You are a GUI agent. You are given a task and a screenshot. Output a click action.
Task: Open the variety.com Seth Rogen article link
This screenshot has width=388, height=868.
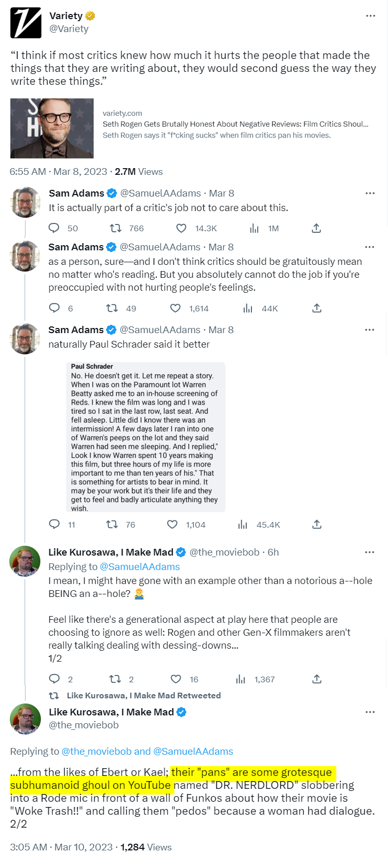[x=235, y=124]
